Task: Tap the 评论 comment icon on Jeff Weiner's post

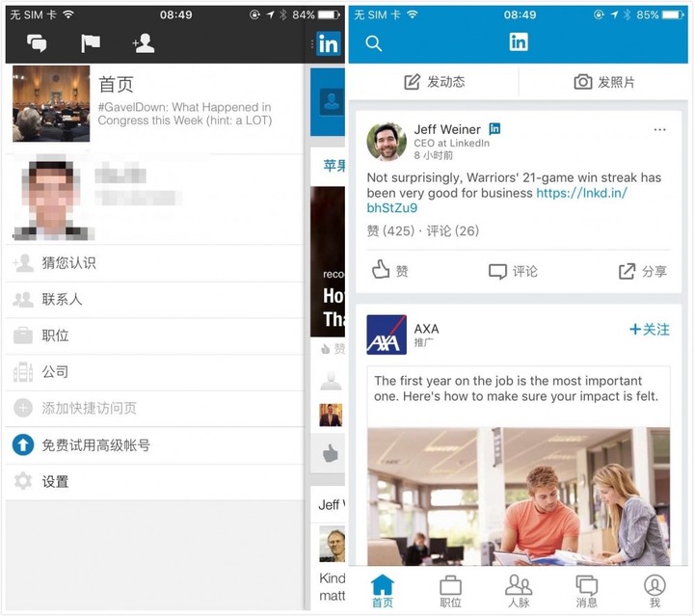Action: 497,271
